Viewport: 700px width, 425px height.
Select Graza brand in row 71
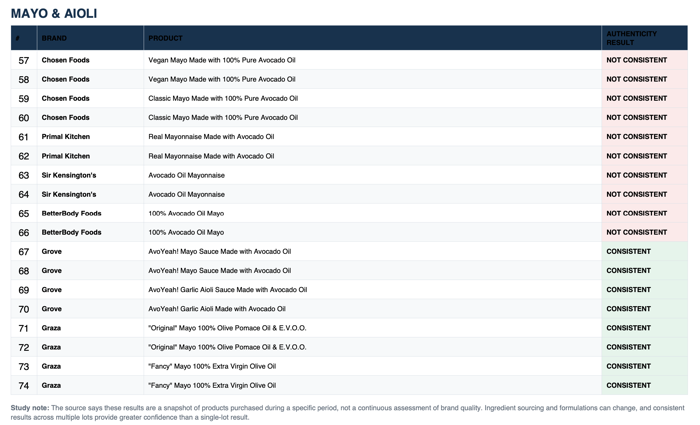coord(51,328)
